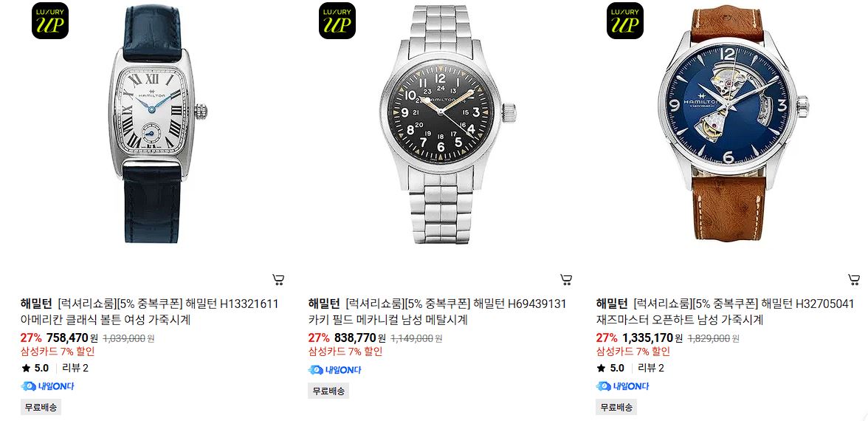The width and height of the screenshot is (868, 421).
Task: Open product title 해밀턴 H32705041 link
Action: (x=725, y=312)
